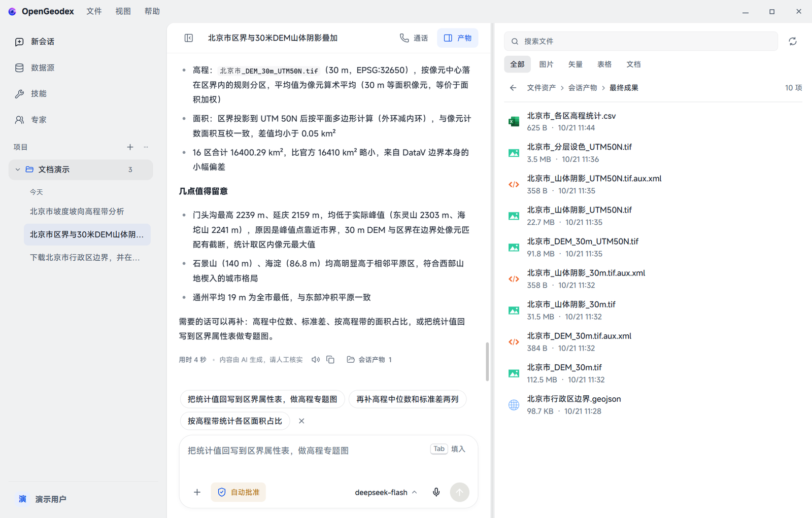Image resolution: width=812 pixels, height=518 pixels.
Task: Collapse the 文档演示 project folder
Action: point(18,169)
